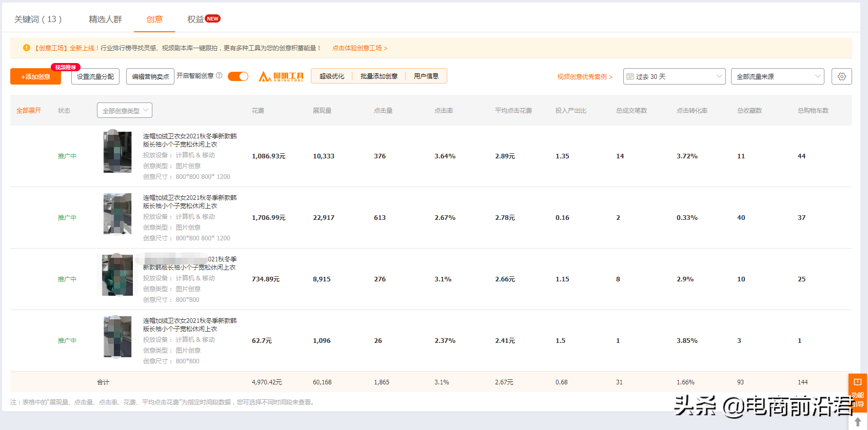This screenshot has height=430, width=868.
Task: Click the help icon beside 开启智能创意
Action: [219, 75]
